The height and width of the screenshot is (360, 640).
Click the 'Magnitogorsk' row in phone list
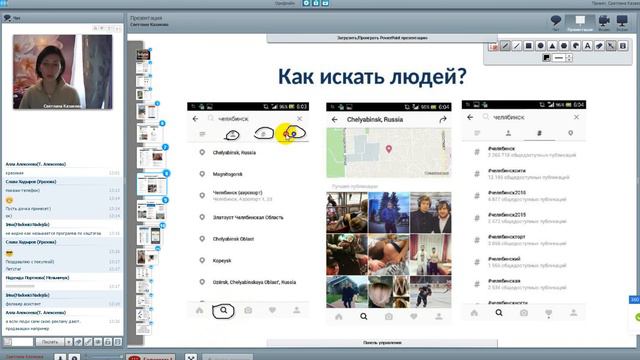pos(248,174)
